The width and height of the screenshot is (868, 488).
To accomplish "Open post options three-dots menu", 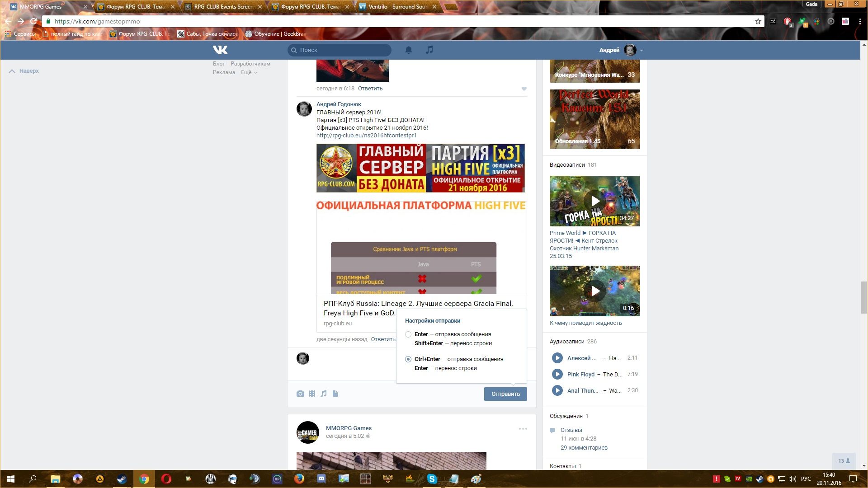I will [523, 429].
